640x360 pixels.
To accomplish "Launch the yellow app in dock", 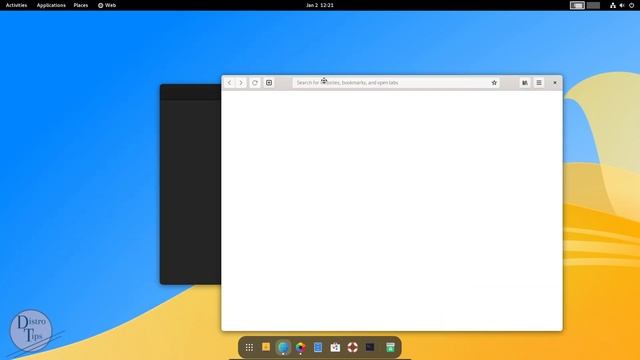I will coord(266,347).
